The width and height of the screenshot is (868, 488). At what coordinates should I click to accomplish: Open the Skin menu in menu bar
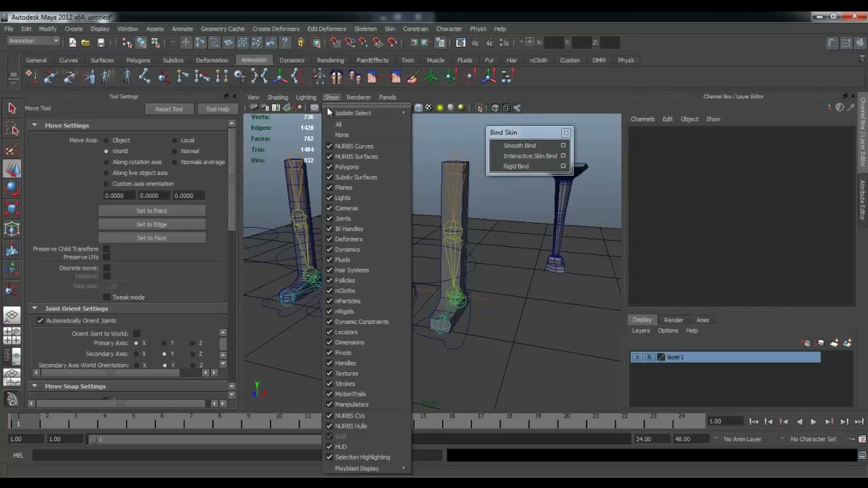(390, 29)
